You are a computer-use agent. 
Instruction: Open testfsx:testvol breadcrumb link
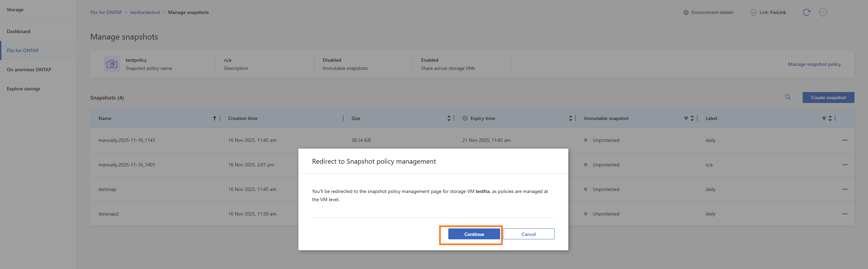click(145, 12)
